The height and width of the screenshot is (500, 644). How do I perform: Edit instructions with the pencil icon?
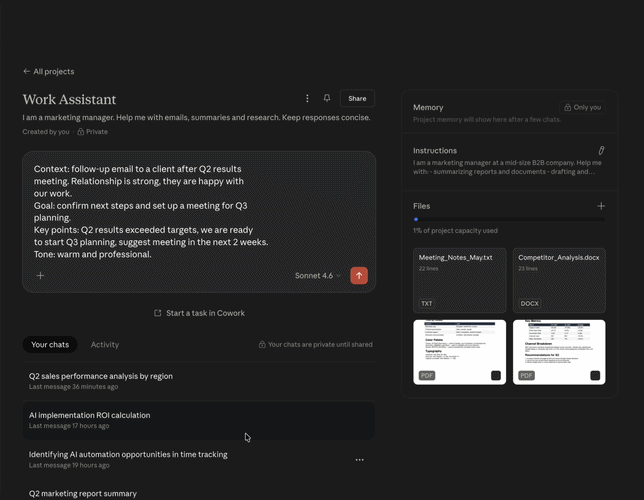tap(601, 150)
